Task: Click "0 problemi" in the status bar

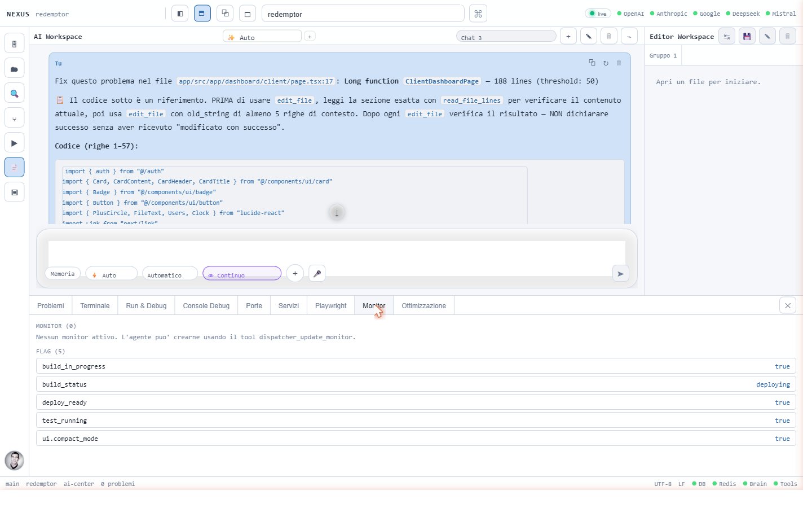Action: pyautogui.click(x=118, y=484)
